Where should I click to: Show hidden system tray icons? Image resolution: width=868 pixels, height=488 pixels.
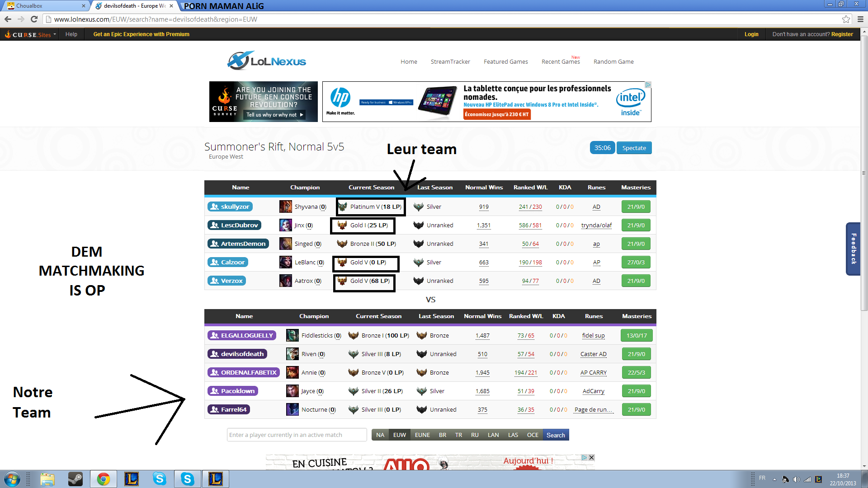pos(774,479)
